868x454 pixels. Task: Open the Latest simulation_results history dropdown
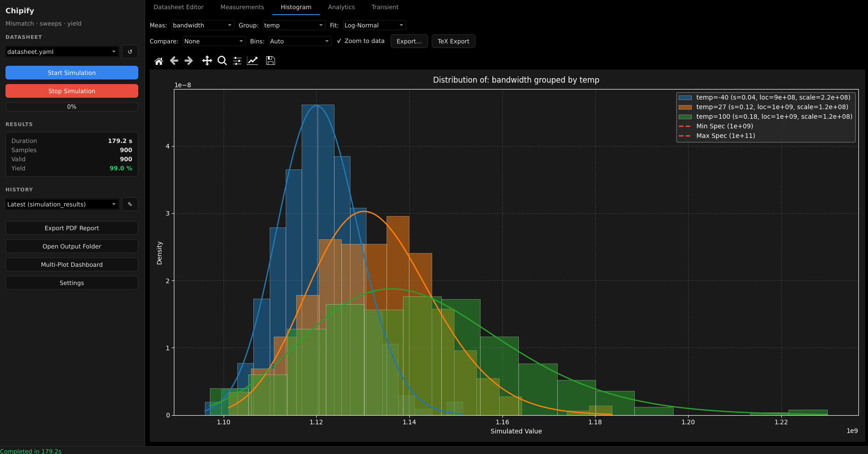point(62,204)
